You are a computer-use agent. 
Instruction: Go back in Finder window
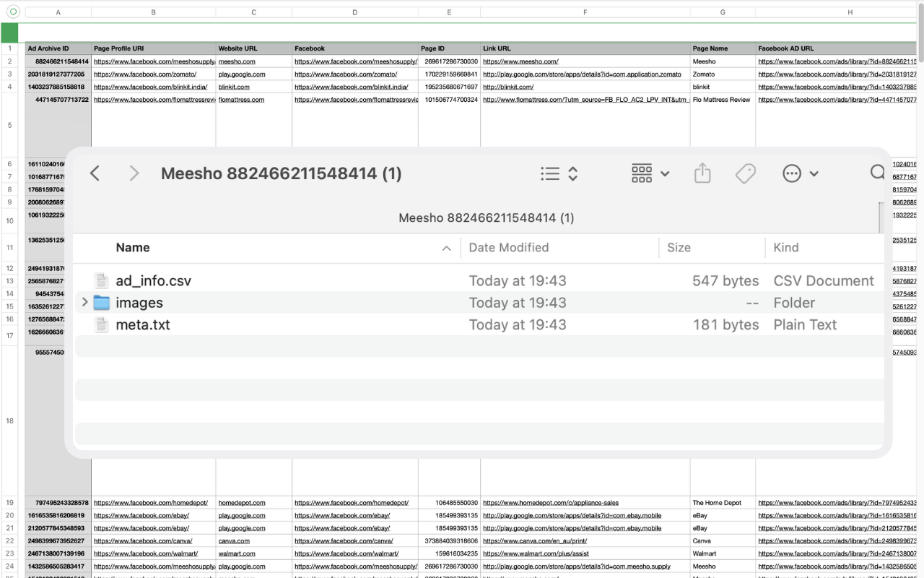[95, 173]
